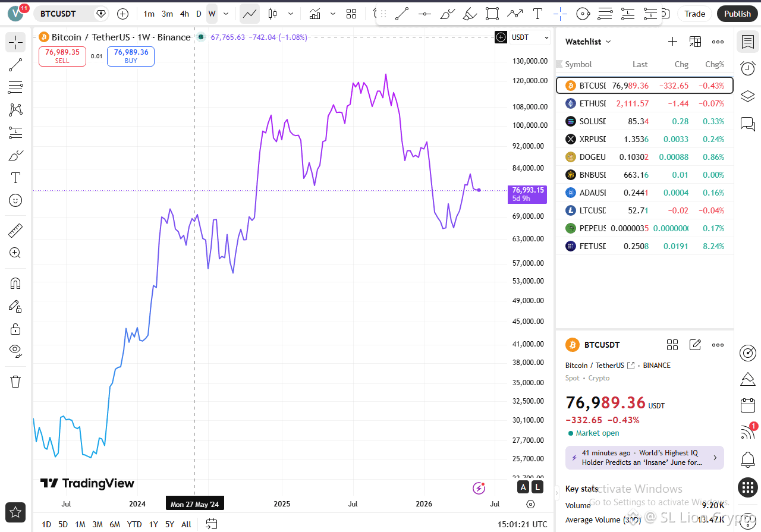The image size is (761, 532).
Task: Set the YTD date range
Action: (x=134, y=524)
